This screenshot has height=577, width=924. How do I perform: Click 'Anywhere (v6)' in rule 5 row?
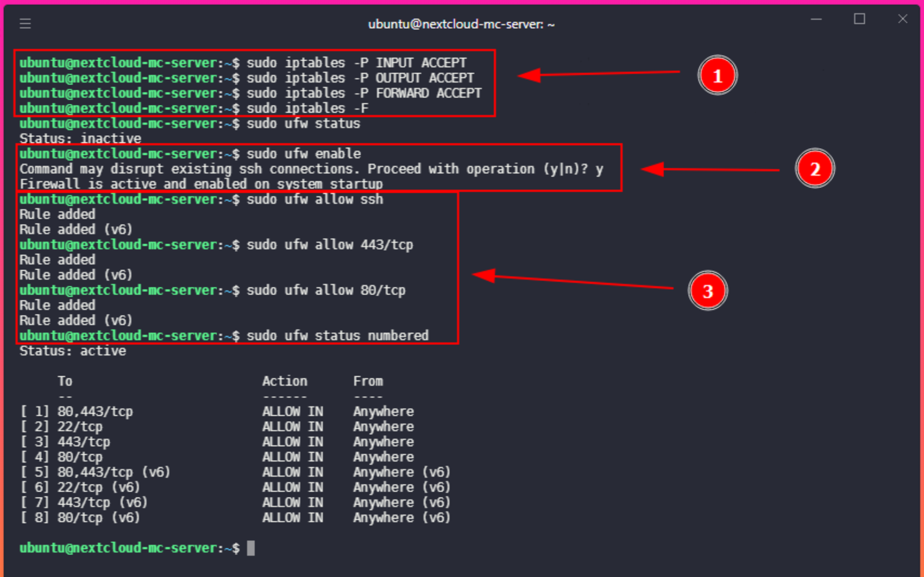click(x=402, y=472)
